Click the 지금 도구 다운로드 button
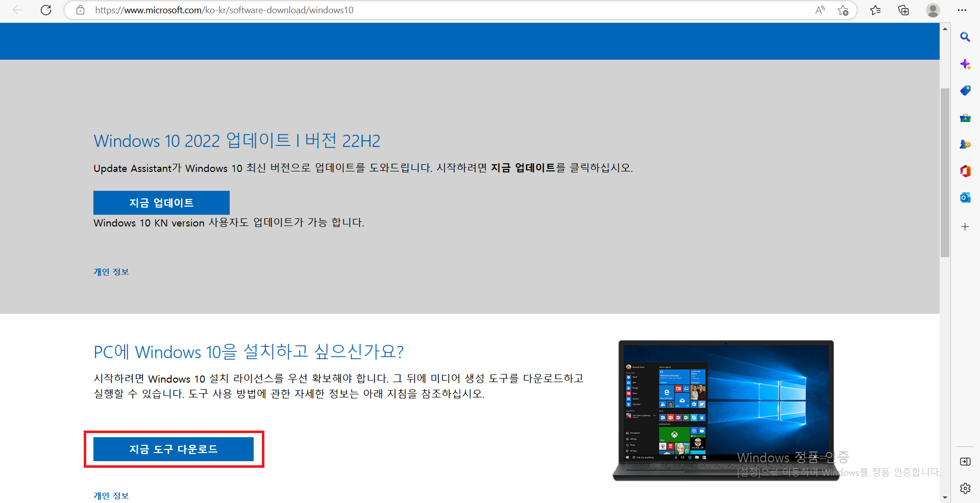The width and height of the screenshot is (980, 503). point(174,449)
